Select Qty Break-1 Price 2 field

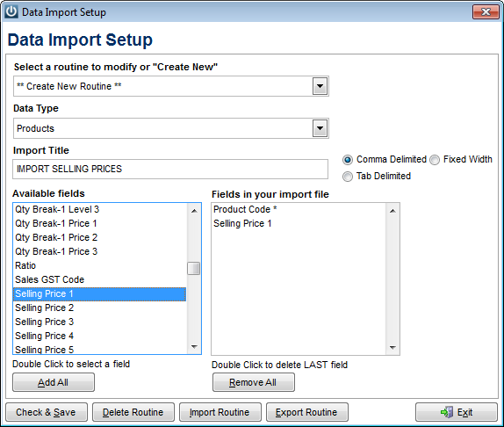tap(99, 237)
